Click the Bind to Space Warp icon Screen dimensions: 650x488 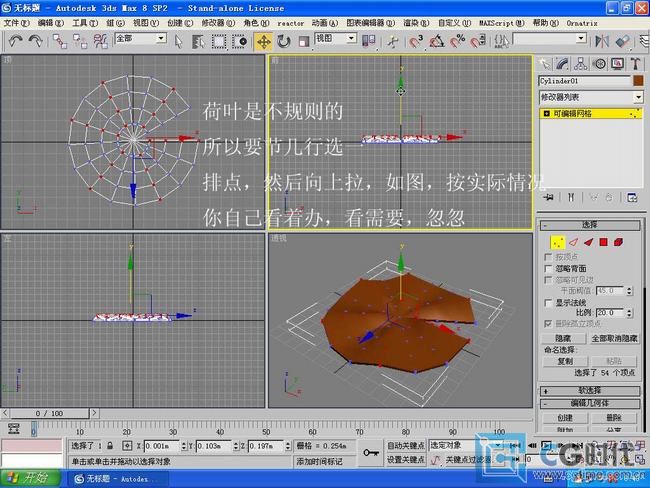click(100, 41)
